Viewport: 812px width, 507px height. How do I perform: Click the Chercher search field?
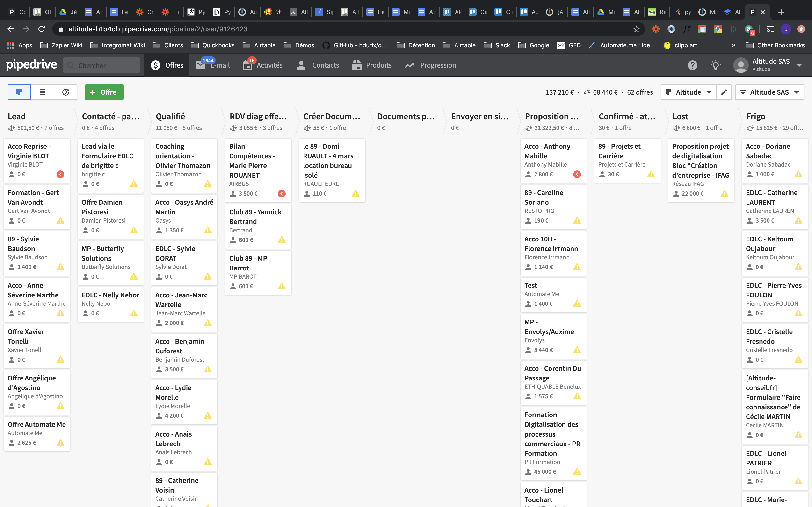[x=102, y=65]
